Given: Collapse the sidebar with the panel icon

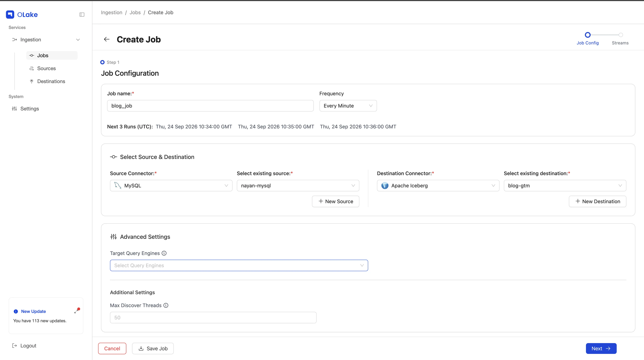Looking at the screenshot, I should pyautogui.click(x=82, y=15).
